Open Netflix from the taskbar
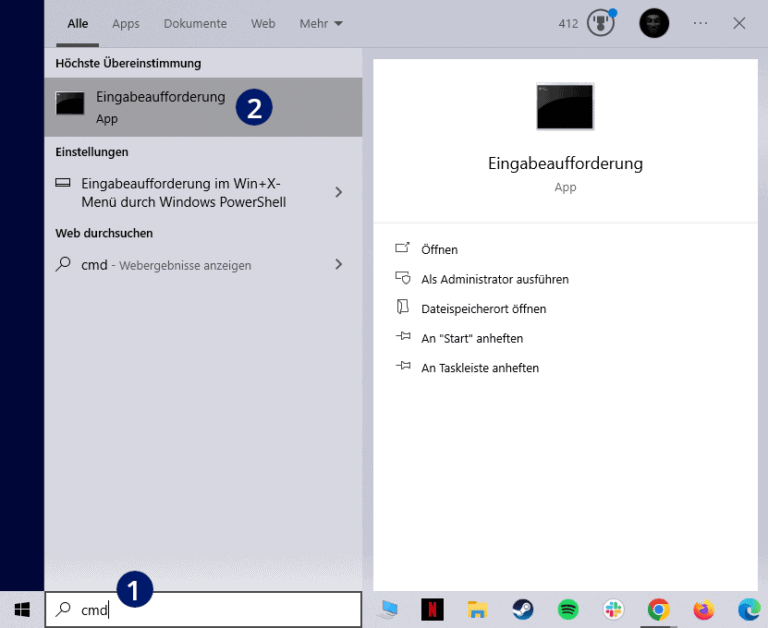The width and height of the screenshot is (768, 628). click(x=432, y=609)
